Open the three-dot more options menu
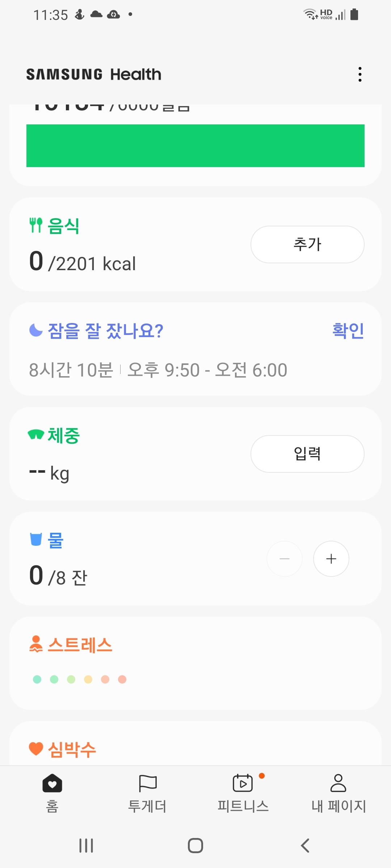The height and width of the screenshot is (868, 391). click(360, 74)
